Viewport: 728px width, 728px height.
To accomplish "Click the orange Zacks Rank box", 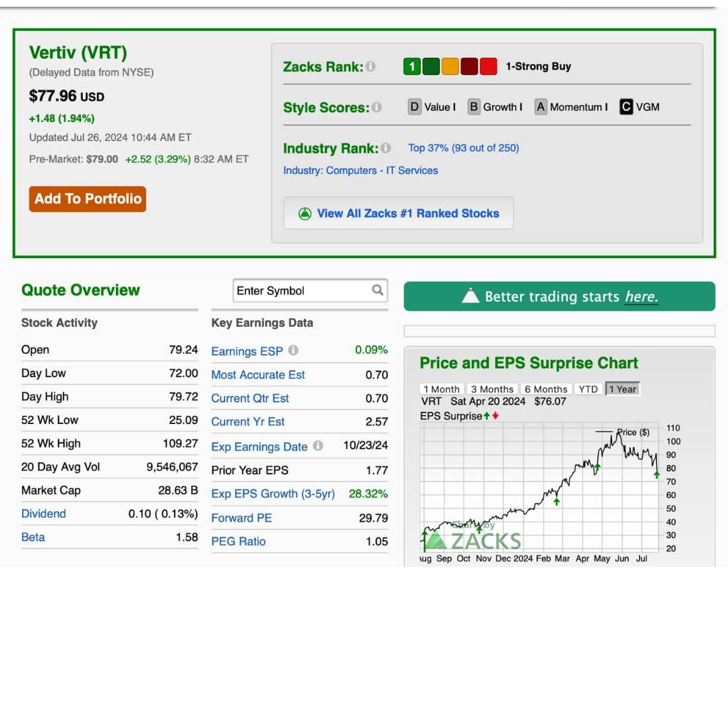I will pos(450,66).
